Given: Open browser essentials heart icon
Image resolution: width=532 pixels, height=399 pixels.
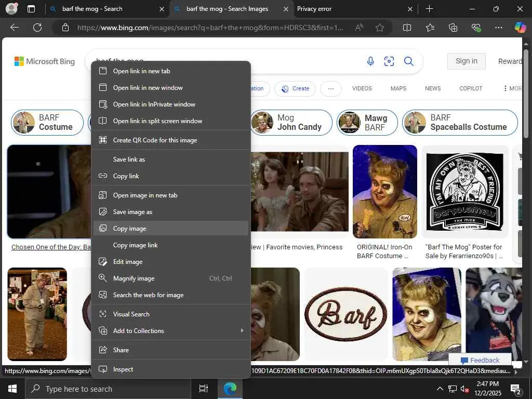Looking at the screenshot, I should 476,28.
